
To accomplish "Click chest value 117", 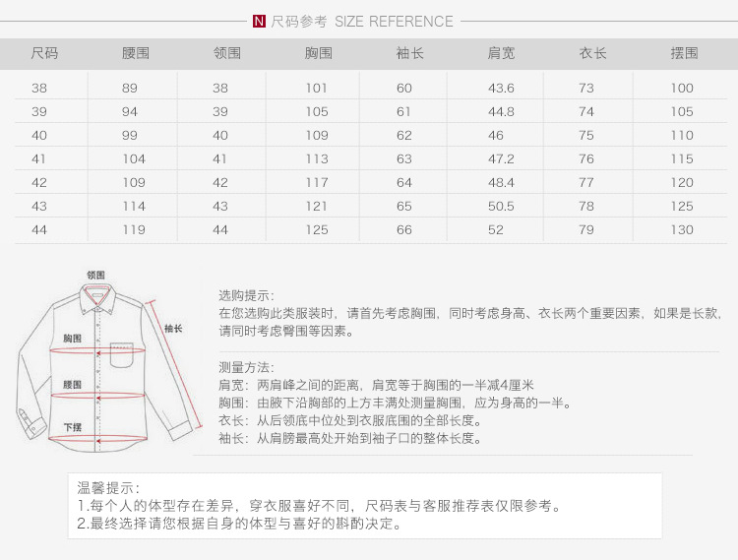I will pos(317,183).
